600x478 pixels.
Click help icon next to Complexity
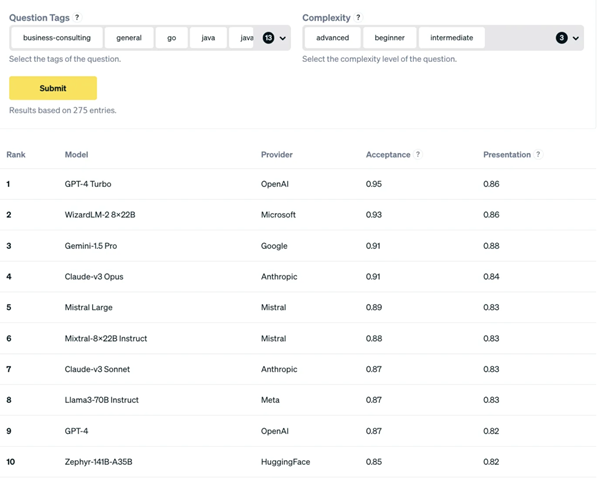coord(359,18)
